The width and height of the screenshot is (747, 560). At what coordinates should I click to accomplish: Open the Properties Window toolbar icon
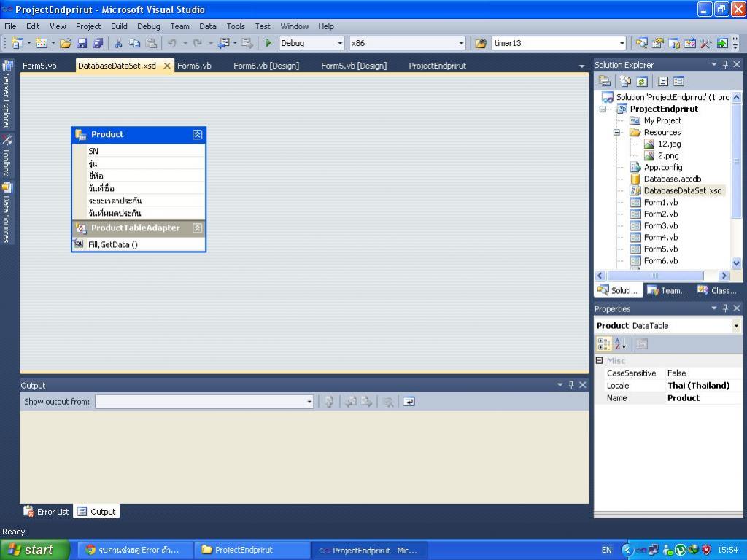[x=657, y=43]
